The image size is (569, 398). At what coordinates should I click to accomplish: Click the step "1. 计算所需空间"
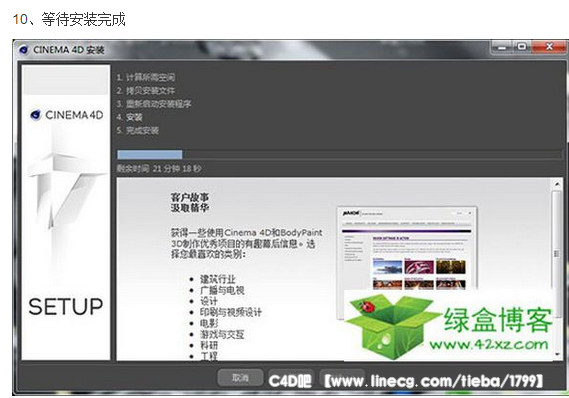146,77
